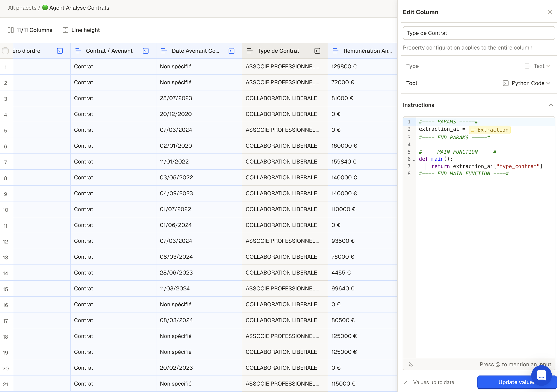The height and width of the screenshot is (392, 560).
Task: Click the 99640 € remuneration cell
Action: (x=363, y=288)
